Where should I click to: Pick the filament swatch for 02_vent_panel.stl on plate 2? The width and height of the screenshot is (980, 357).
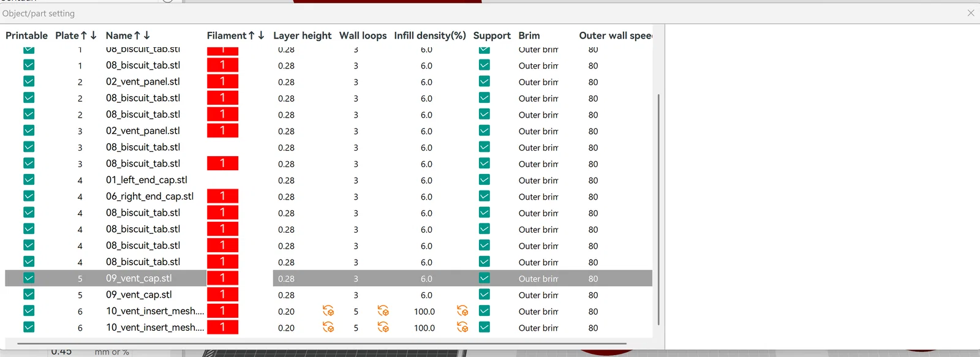coord(222,81)
